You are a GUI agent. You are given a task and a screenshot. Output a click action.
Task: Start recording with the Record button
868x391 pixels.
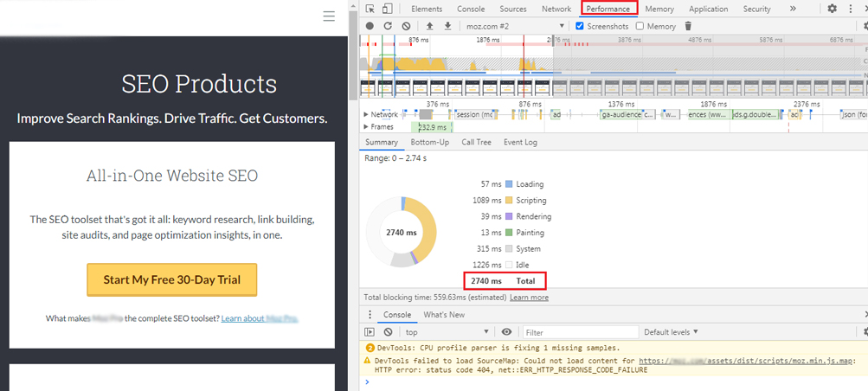(370, 26)
